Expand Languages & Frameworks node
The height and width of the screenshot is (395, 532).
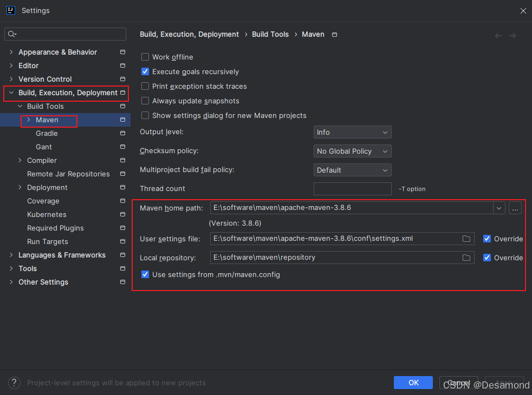point(11,255)
